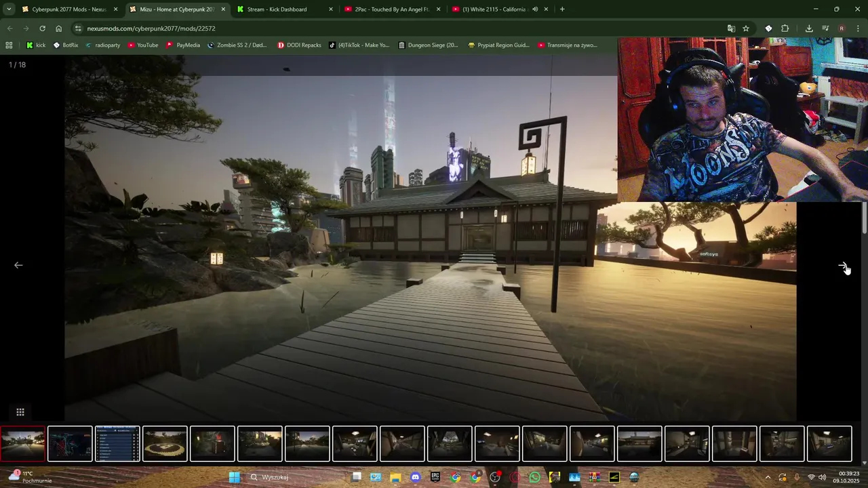Image resolution: width=868 pixels, height=488 pixels.
Task: Open DODI Repacks bookmark
Action: pos(299,45)
